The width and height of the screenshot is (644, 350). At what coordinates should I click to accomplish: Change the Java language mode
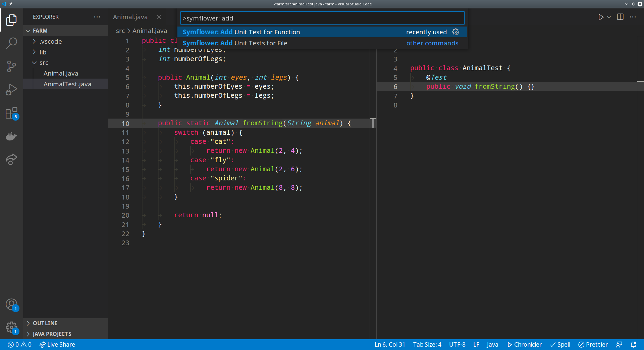492,345
